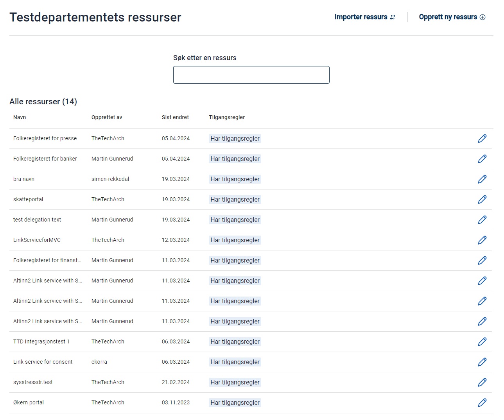This screenshot has width=504, height=420.
Task: Edit the Folkeregisteret for banker resource
Action: coord(482,159)
